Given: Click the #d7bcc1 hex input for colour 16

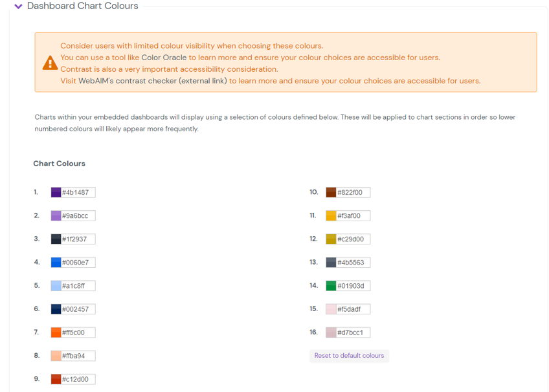Looking at the screenshot, I should click(353, 332).
